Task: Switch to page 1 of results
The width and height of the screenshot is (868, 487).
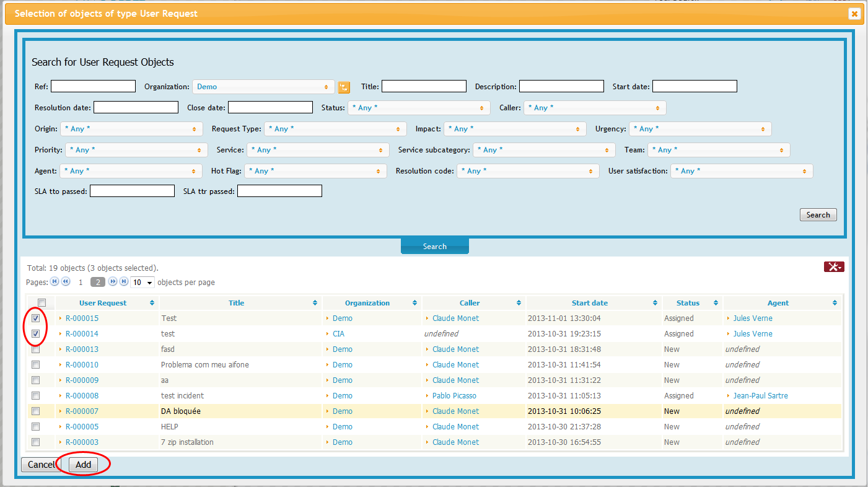Action: click(x=81, y=283)
